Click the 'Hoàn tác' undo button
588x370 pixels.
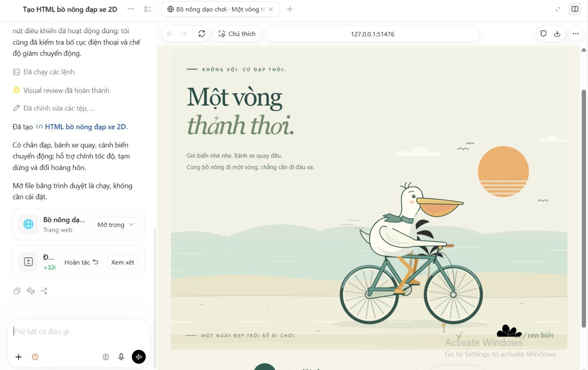click(x=81, y=262)
